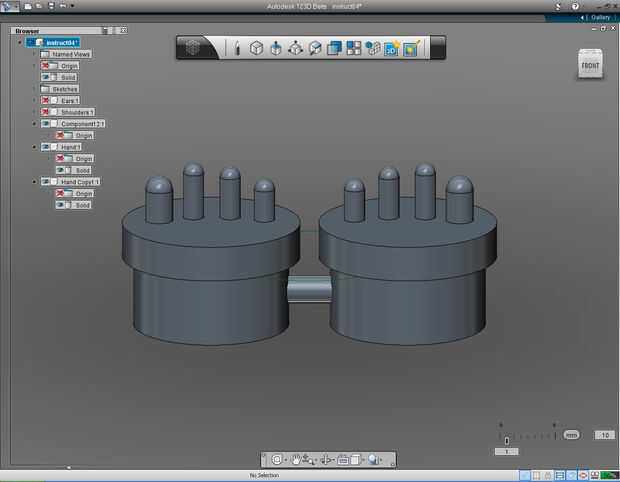Click the Pan hand navigation icon

pyautogui.click(x=296, y=459)
